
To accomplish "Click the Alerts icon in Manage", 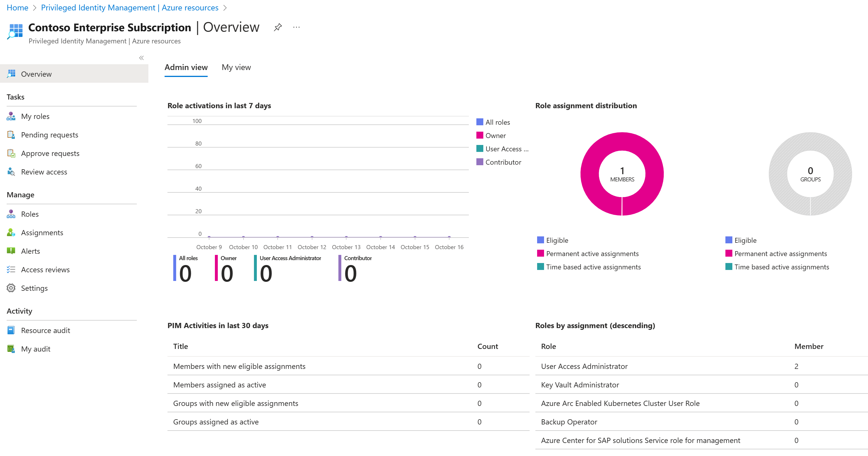I will tap(11, 251).
